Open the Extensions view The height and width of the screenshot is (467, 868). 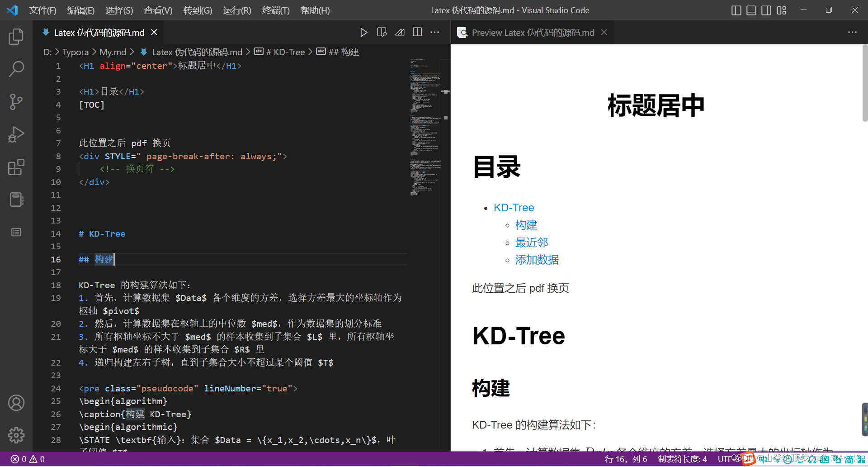pyautogui.click(x=16, y=167)
